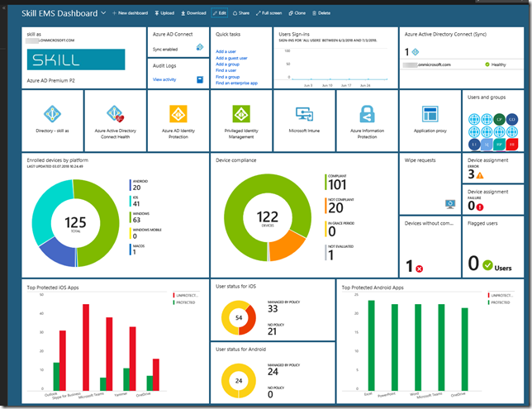Open the View activity link
Screen dimensions: 532x409
(x=165, y=79)
